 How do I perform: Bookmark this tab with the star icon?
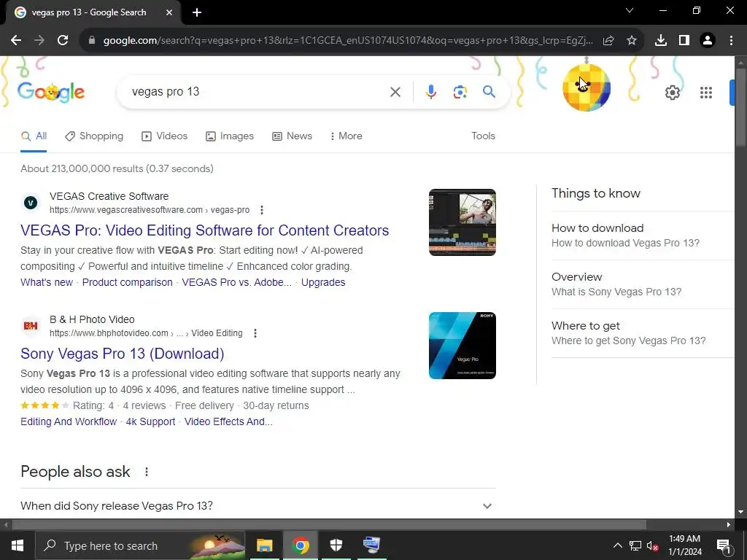632,41
